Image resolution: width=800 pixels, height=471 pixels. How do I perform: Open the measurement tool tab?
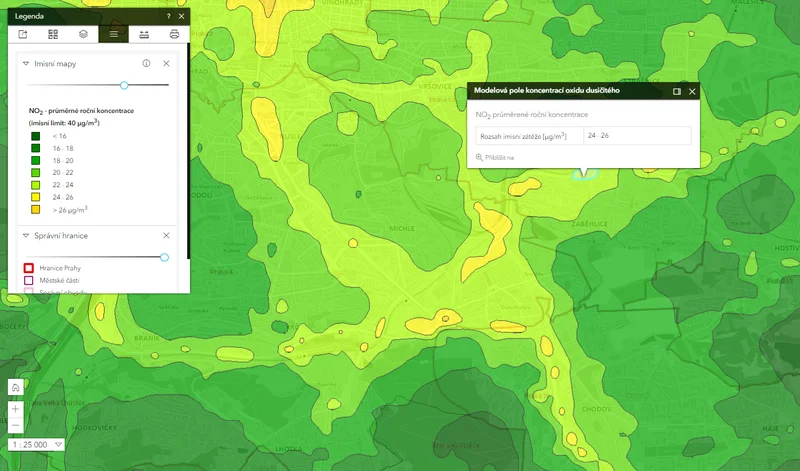(x=144, y=34)
